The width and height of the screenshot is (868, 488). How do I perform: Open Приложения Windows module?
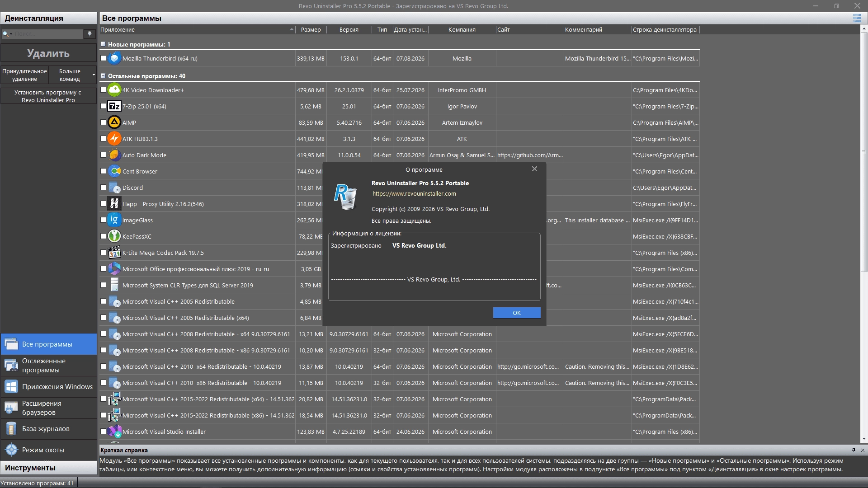click(x=49, y=387)
